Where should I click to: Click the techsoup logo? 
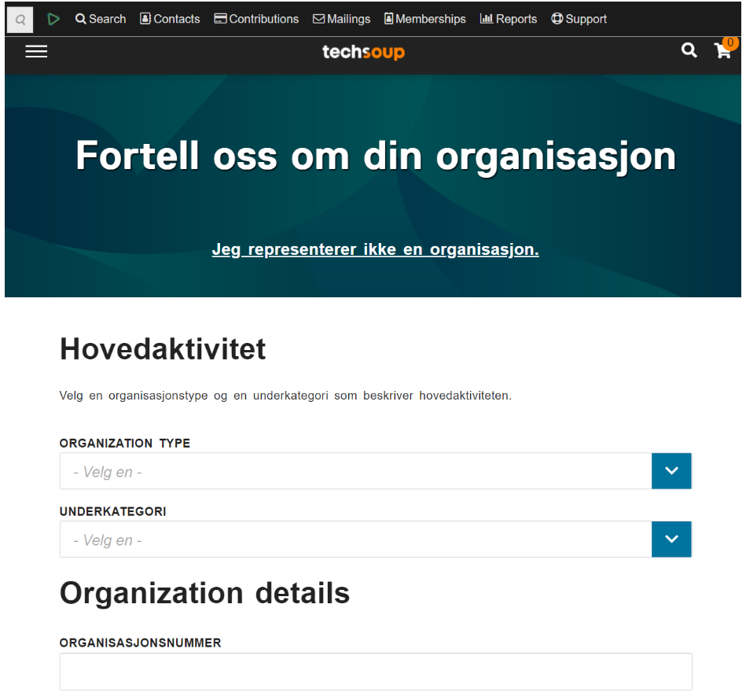(363, 53)
